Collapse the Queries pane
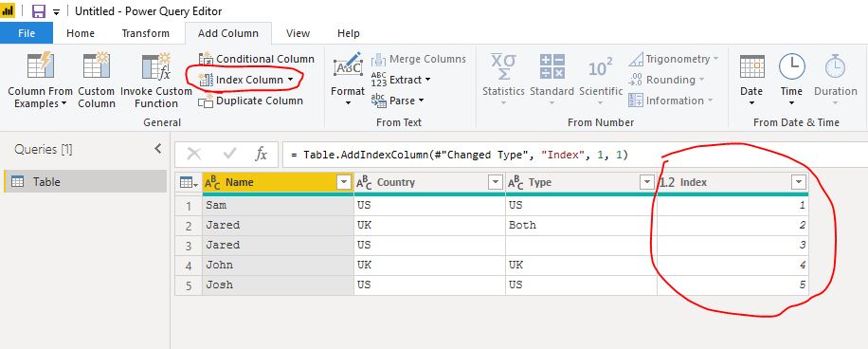Viewport: 868px width, 349px height. pyautogui.click(x=157, y=149)
